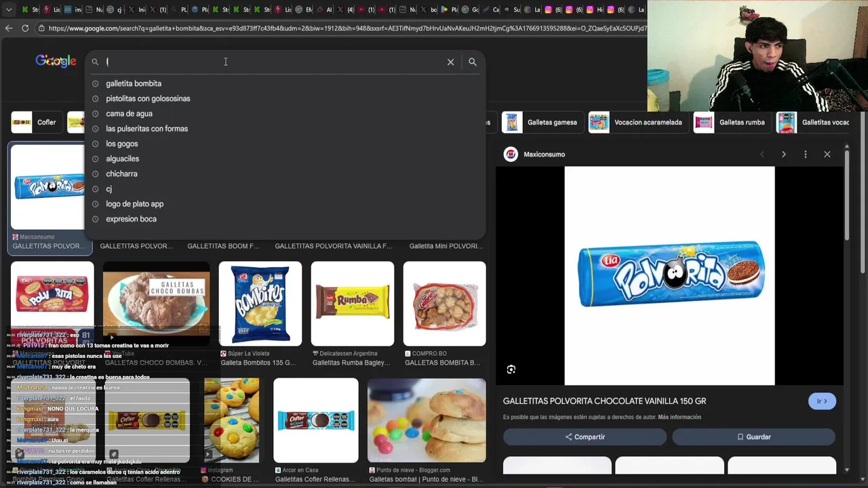Viewport: 868px width, 488px height.
Task: Open the selected Polvorita thumbnail result
Action: 47,187
